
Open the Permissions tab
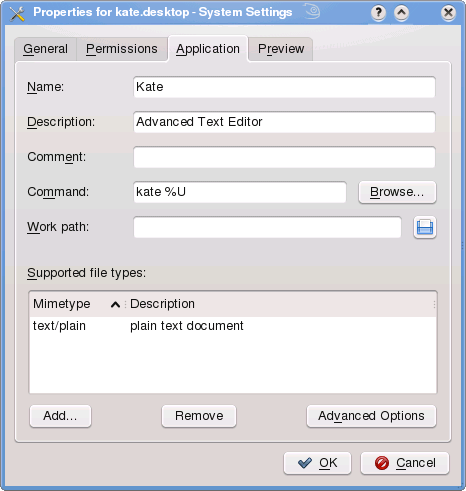click(x=122, y=49)
